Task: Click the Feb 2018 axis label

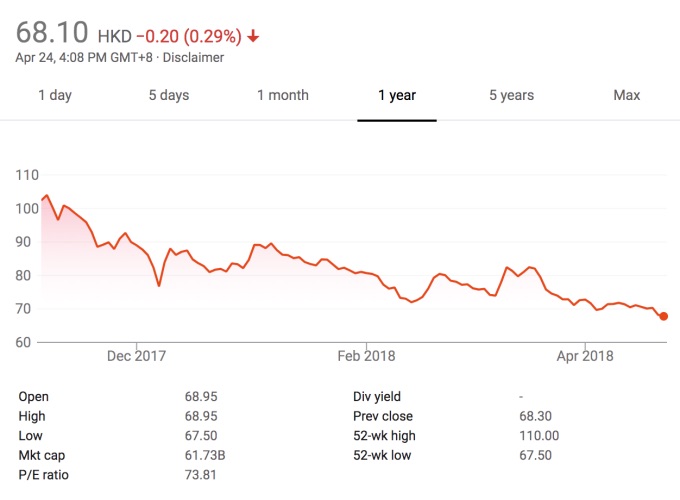Action: click(366, 356)
